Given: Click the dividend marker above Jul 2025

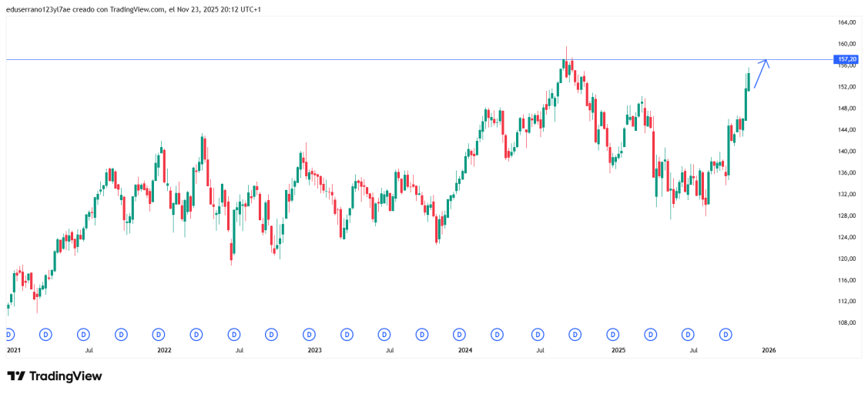Looking at the screenshot, I should (688, 335).
